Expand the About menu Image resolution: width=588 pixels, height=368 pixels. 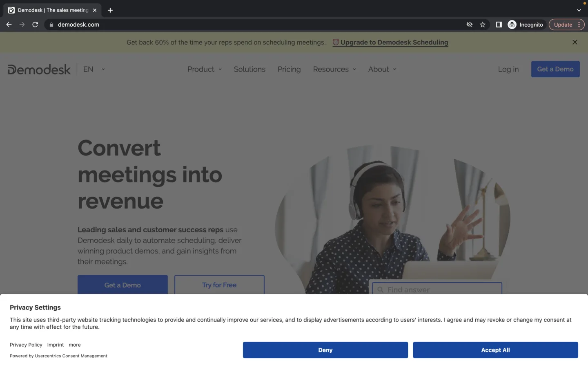click(x=382, y=69)
